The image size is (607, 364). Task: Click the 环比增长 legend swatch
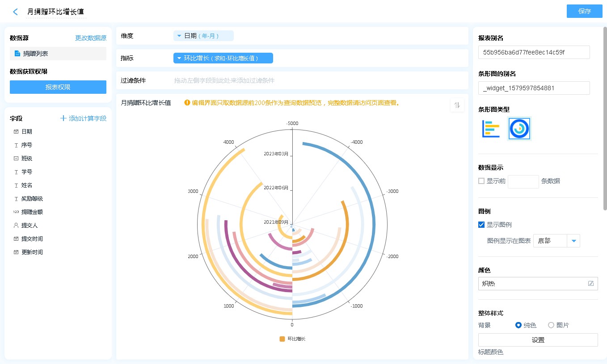(282, 339)
